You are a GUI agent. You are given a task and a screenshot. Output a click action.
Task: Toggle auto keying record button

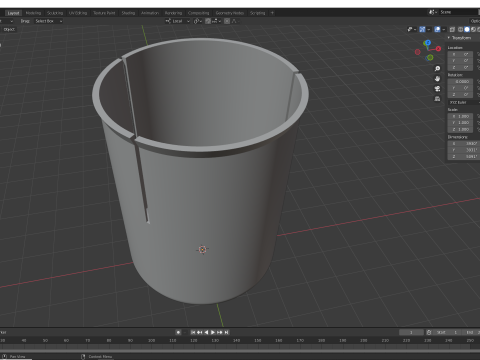pos(178,332)
